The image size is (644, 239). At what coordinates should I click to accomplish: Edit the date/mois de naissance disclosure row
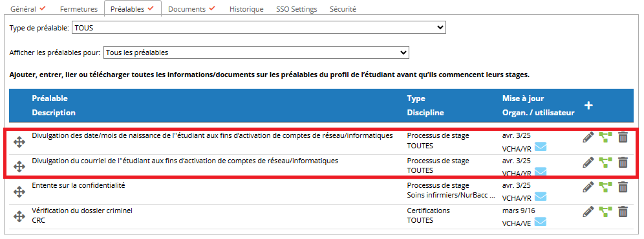click(588, 137)
